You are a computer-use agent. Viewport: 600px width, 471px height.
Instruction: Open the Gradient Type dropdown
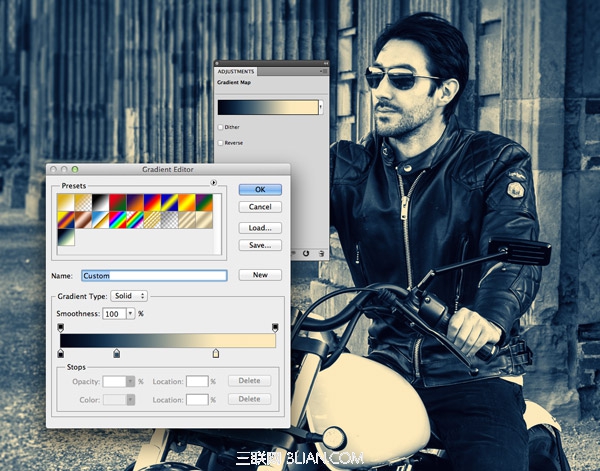(129, 296)
